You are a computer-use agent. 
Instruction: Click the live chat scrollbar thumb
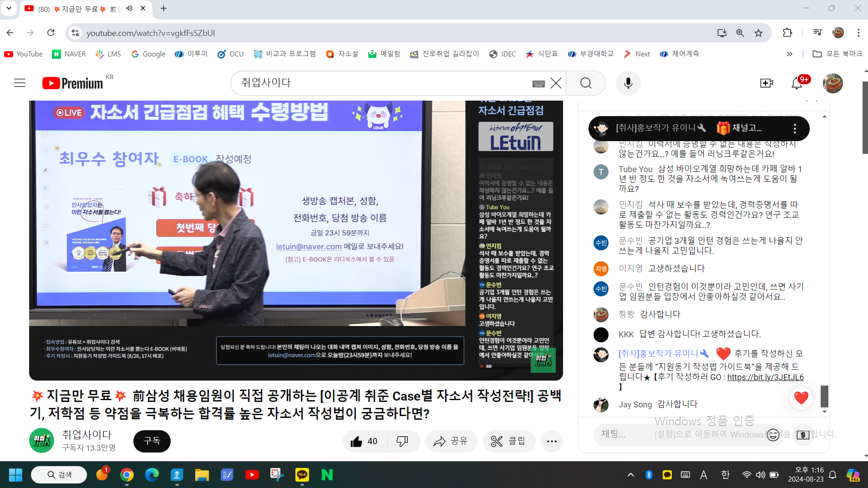[x=824, y=396]
